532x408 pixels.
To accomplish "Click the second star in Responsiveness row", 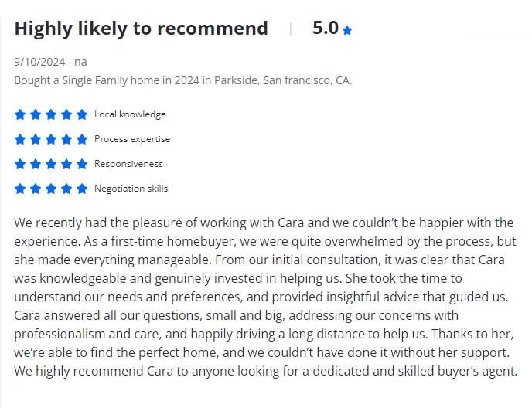I will click(x=36, y=164).
